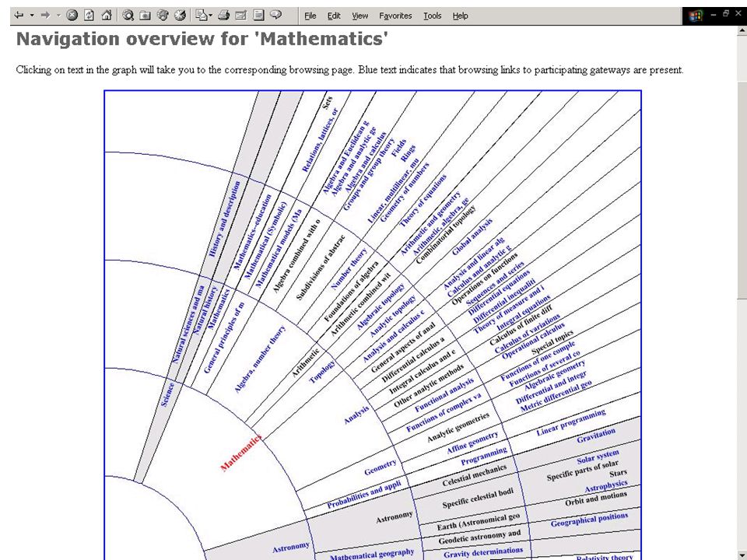747x560 pixels.
Task: Click the Media globe icon
Action: 163,16
